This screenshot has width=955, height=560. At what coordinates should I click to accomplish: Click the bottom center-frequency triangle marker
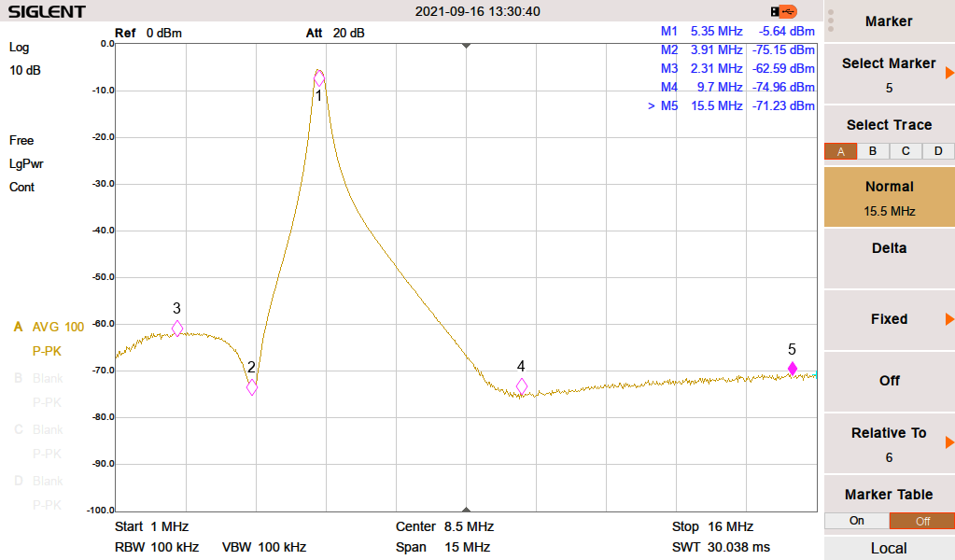click(x=466, y=509)
